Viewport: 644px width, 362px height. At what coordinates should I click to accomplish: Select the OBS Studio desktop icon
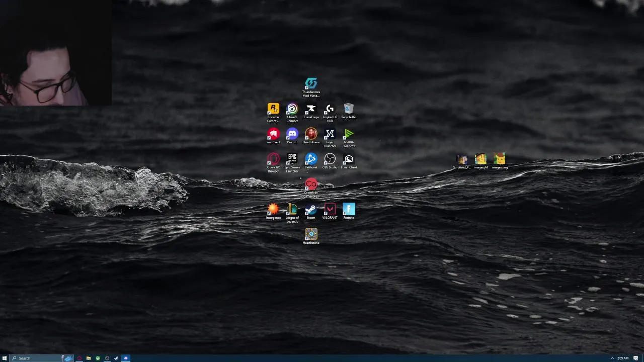[330, 161]
